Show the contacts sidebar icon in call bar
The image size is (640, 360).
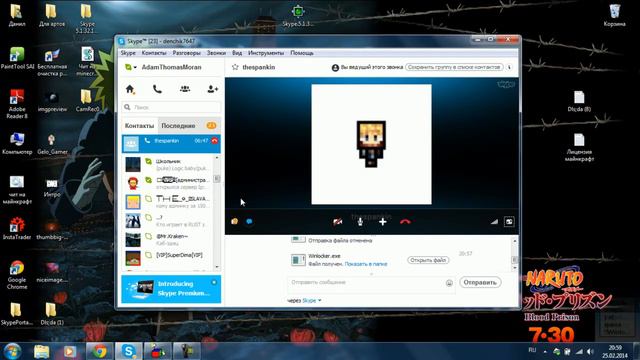coord(234,221)
